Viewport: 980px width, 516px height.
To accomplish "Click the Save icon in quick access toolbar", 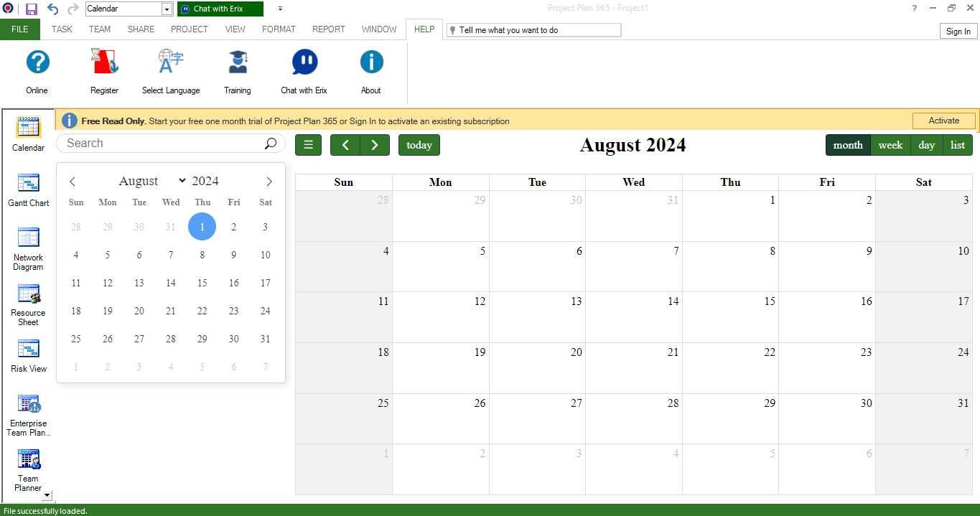I will [x=30, y=9].
